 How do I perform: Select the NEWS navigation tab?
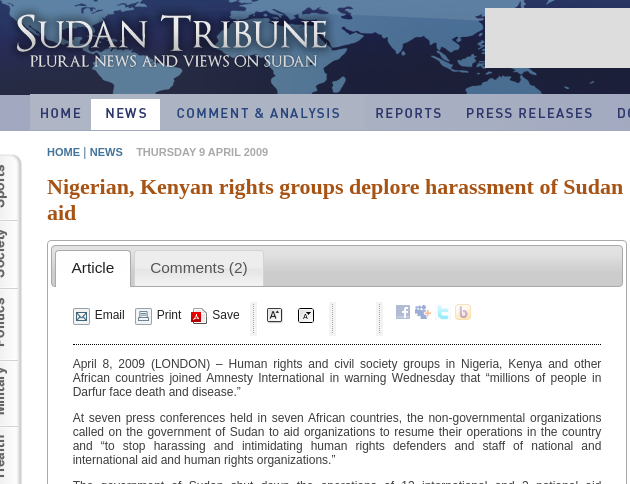[x=126, y=114]
